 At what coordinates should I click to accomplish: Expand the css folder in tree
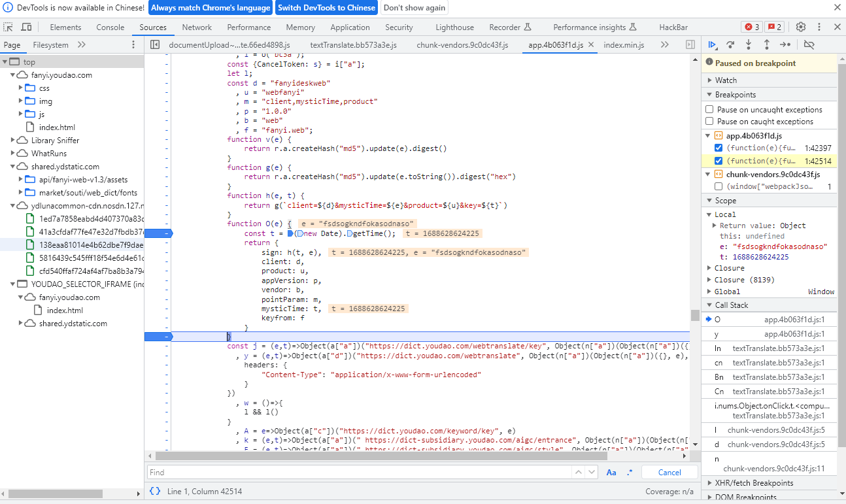pos(21,88)
